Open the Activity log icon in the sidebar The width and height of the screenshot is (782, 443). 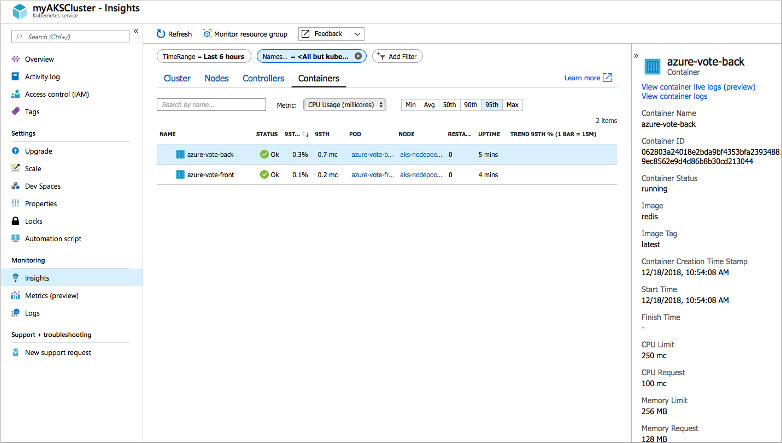(x=15, y=76)
